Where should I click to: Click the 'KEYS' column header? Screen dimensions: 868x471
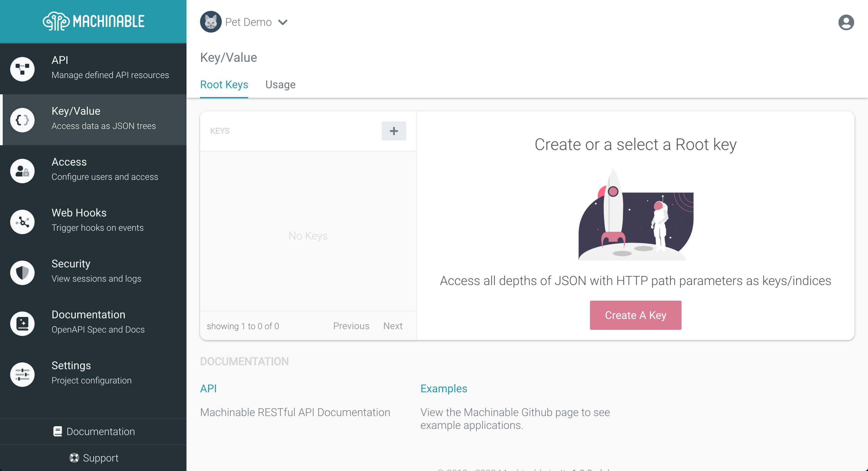pyautogui.click(x=220, y=131)
